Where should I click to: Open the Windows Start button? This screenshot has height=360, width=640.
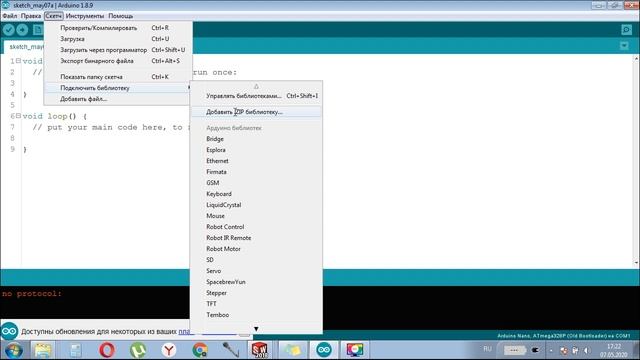tap(13, 350)
